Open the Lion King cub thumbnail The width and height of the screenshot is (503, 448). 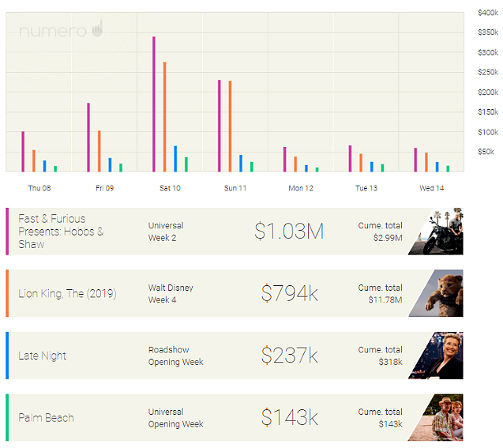tap(437, 293)
